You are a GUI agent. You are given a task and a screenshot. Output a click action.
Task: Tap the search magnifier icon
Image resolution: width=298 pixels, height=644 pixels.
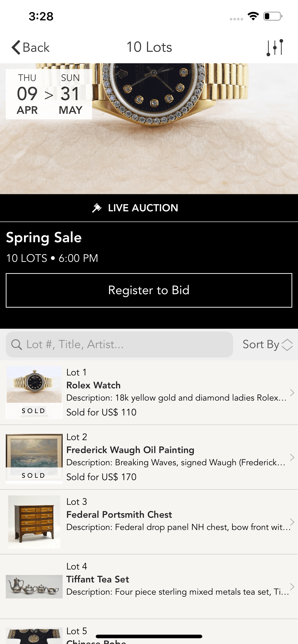tap(17, 345)
